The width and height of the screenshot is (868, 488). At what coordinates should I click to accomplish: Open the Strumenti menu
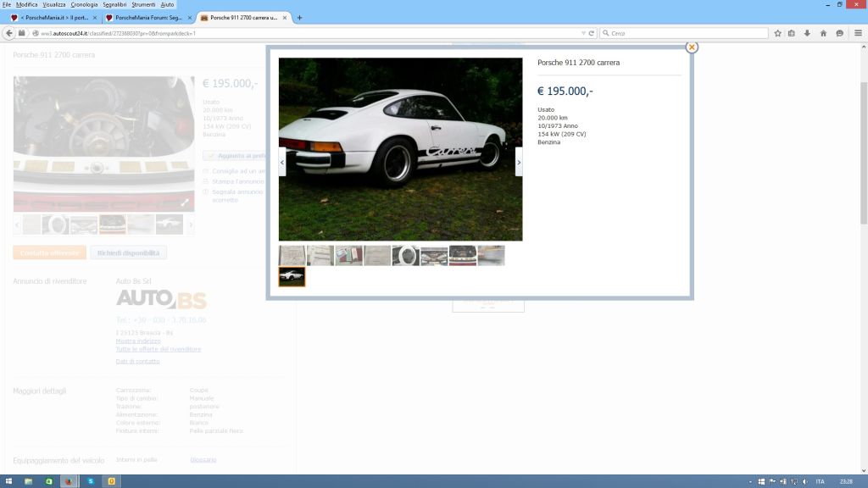pyautogui.click(x=143, y=4)
